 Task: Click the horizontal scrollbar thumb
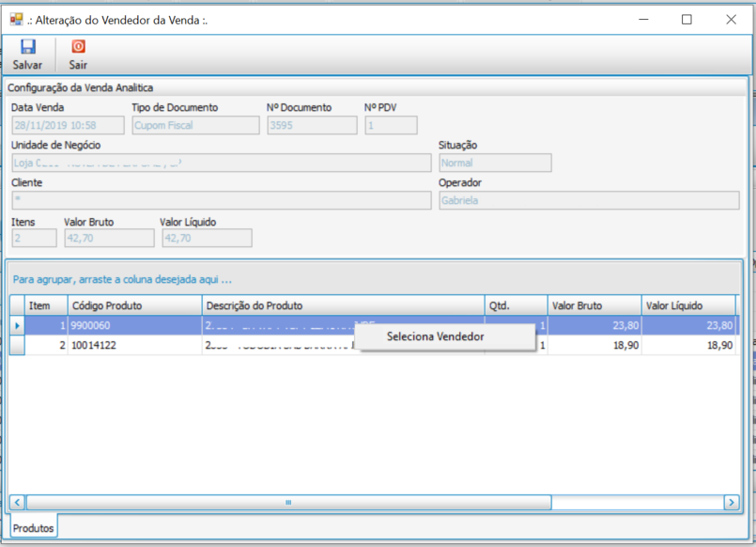(x=288, y=502)
